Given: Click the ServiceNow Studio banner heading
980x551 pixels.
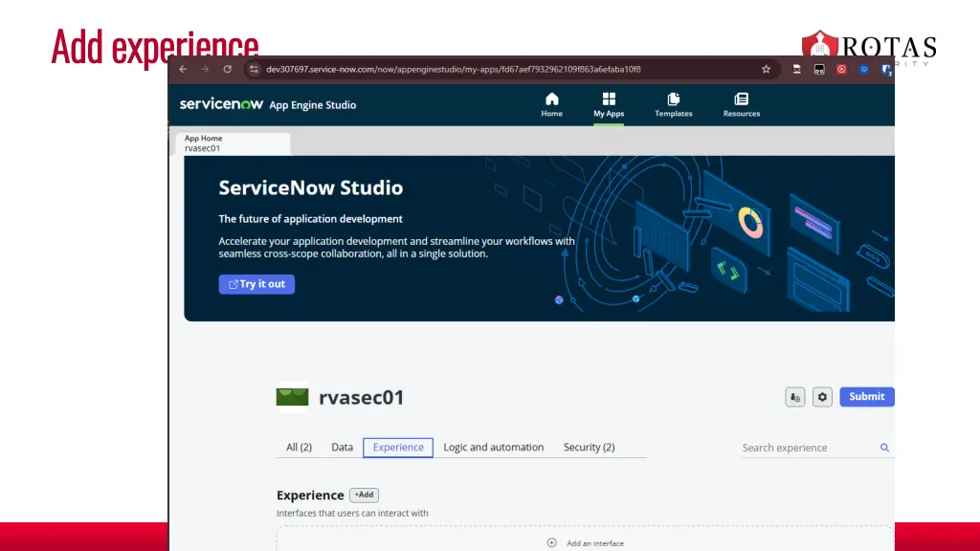Looking at the screenshot, I should [311, 187].
